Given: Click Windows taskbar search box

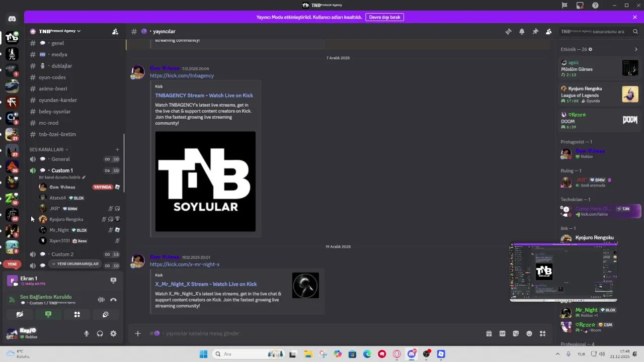Looking at the screenshot, I should pos(248,354).
